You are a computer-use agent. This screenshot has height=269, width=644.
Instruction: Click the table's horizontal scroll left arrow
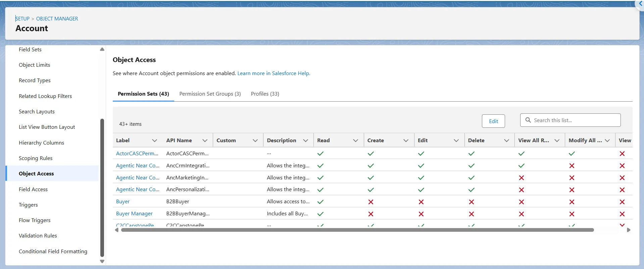[x=116, y=230]
